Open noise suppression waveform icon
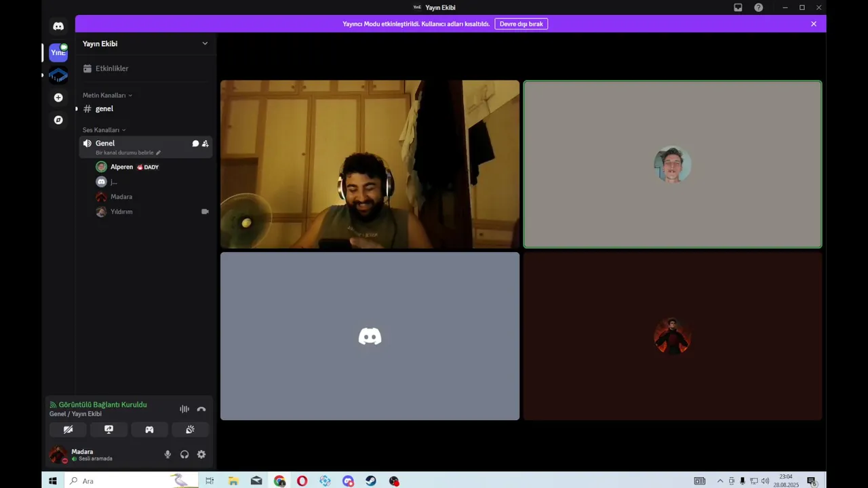868x488 pixels. pyautogui.click(x=184, y=409)
